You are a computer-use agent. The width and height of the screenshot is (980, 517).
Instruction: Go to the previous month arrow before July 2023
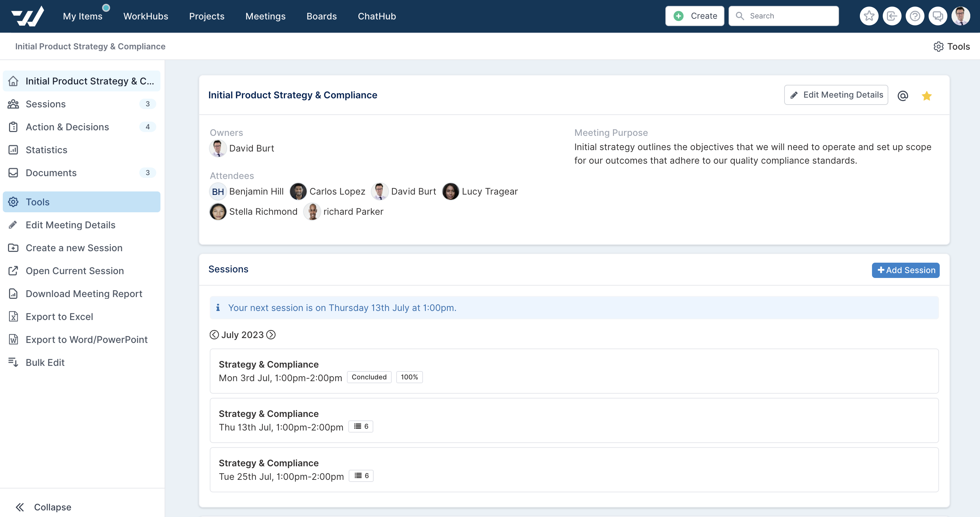coord(214,335)
